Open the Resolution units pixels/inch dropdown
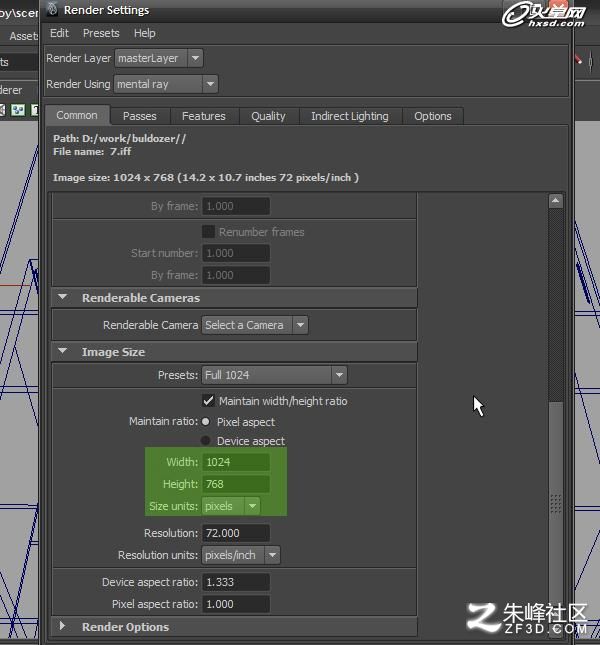Screen dimensions: 600x645 tap(241, 555)
